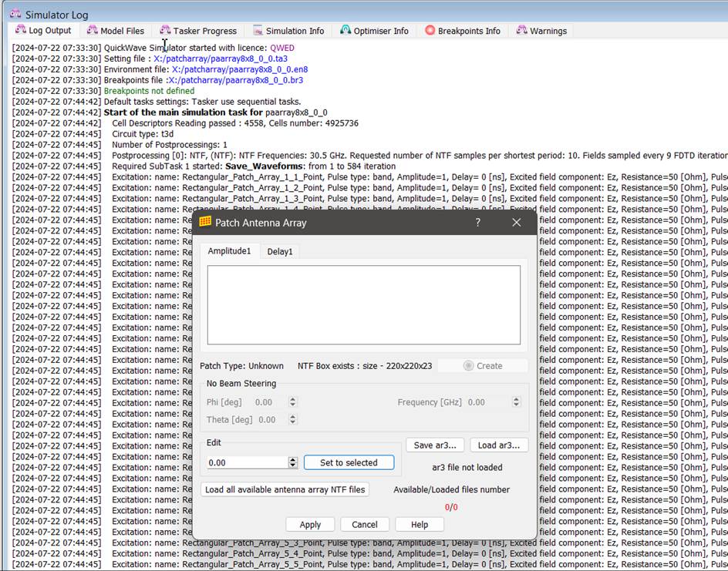This screenshot has width=728, height=571.
Task: Switch to the Simulation Info tab
Action: tap(288, 31)
